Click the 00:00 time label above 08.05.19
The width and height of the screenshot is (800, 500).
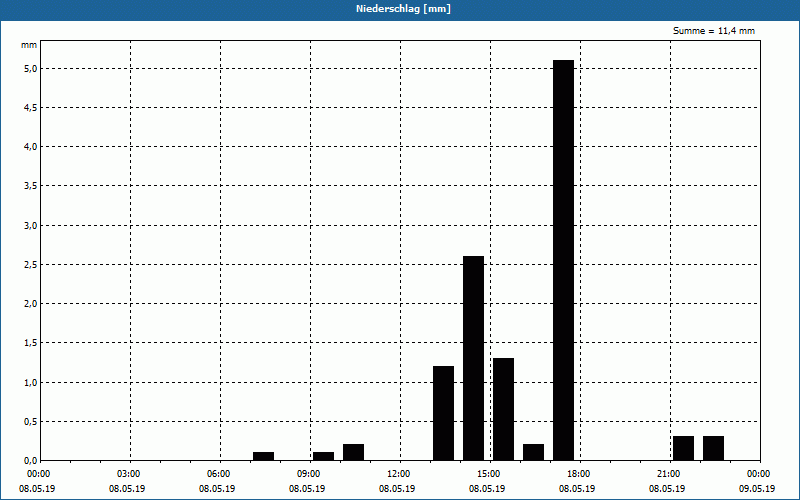[x=39, y=474]
